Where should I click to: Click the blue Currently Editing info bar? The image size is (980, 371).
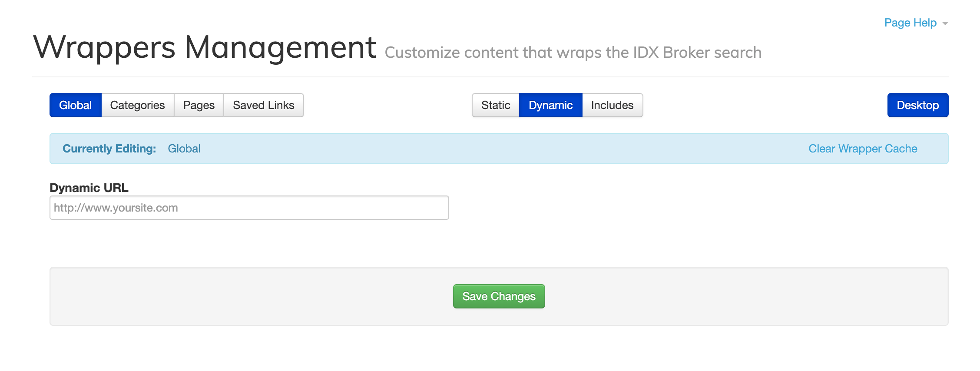(x=478, y=149)
